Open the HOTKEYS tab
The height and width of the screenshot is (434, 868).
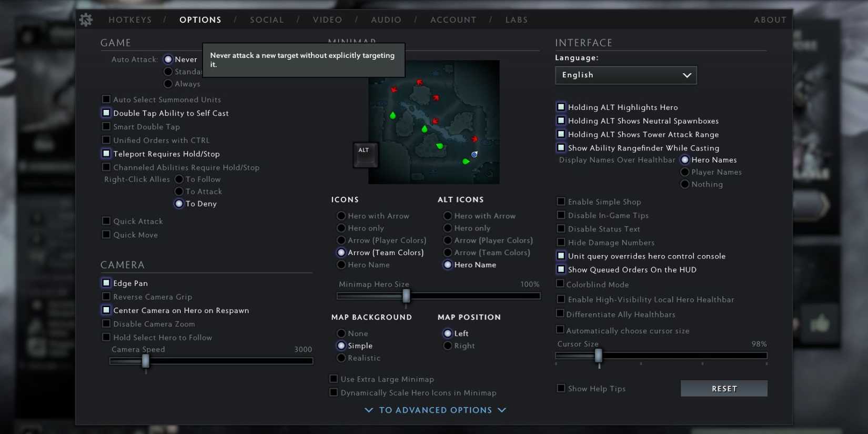point(130,20)
